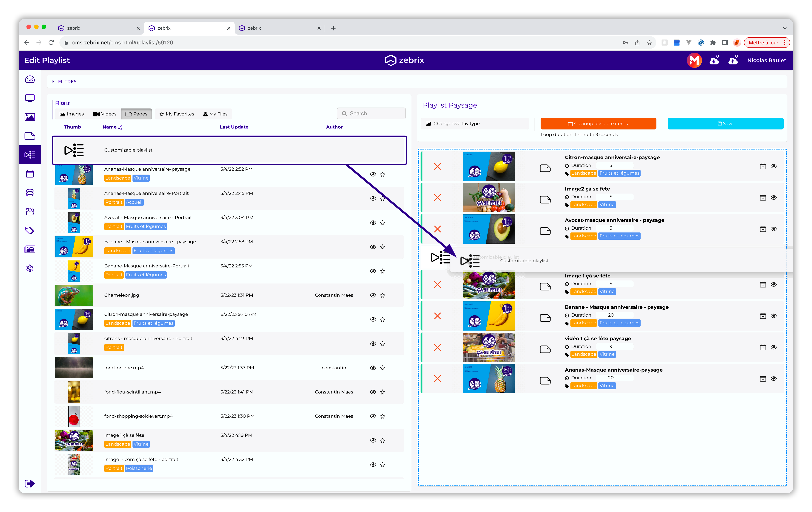Click the settings gear icon in sidebar
Viewport: 812px width, 512px height.
tap(30, 268)
